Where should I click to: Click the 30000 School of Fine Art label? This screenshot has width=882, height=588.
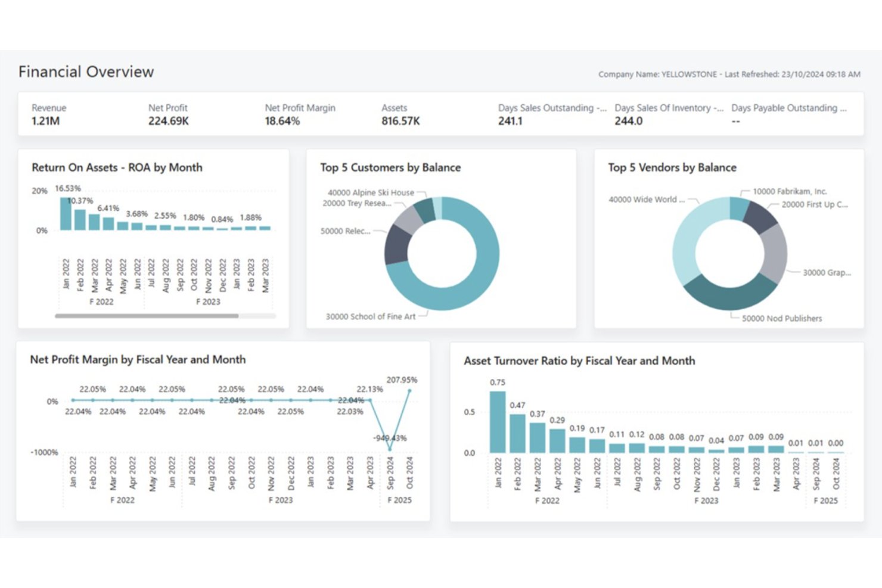370,316
